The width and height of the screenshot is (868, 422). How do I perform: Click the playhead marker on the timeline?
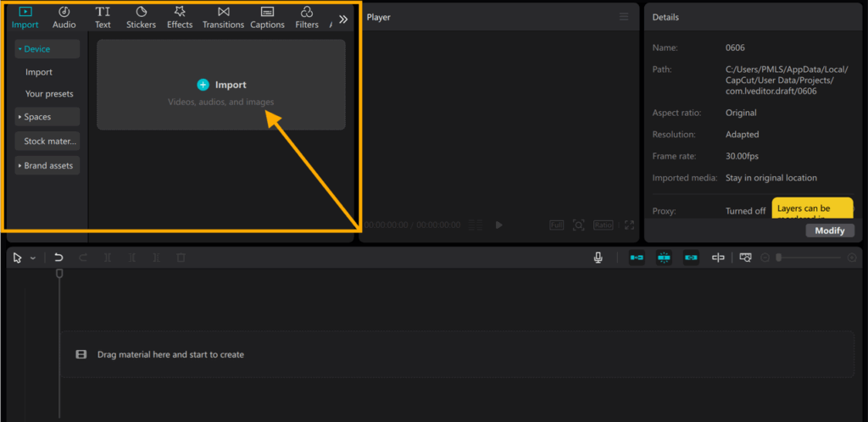click(60, 273)
